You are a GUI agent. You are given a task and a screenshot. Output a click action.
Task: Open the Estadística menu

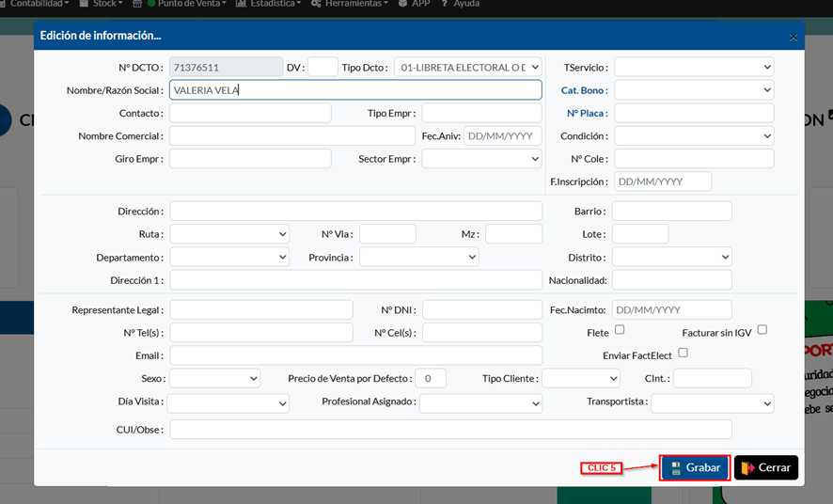pos(269,4)
